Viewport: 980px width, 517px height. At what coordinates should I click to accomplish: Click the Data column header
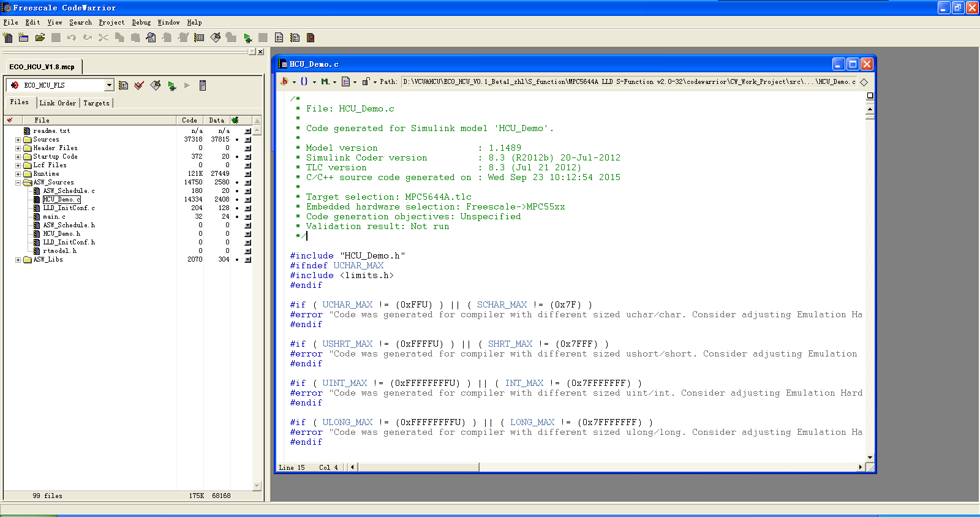click(217, 120)
